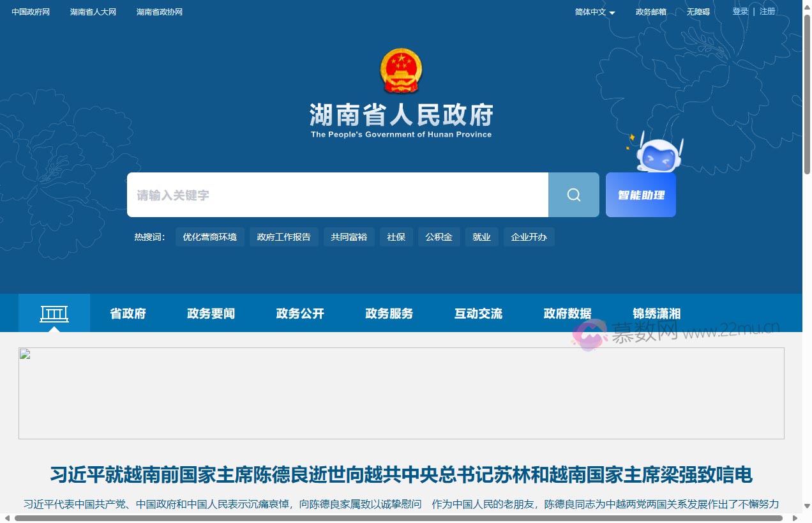This screenshot has height=523, width=812.
Task: Open the 政务服务 tab
Action: pos(389,314)
